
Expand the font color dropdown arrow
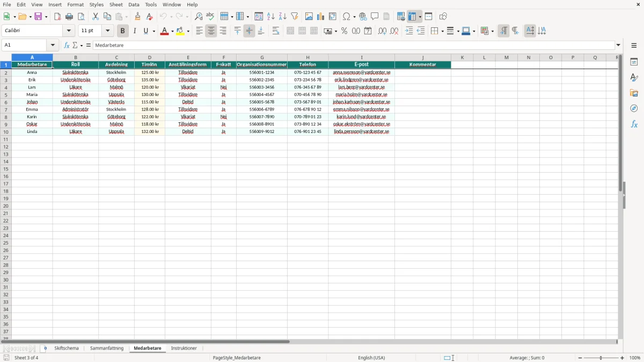tap(172, 31)
